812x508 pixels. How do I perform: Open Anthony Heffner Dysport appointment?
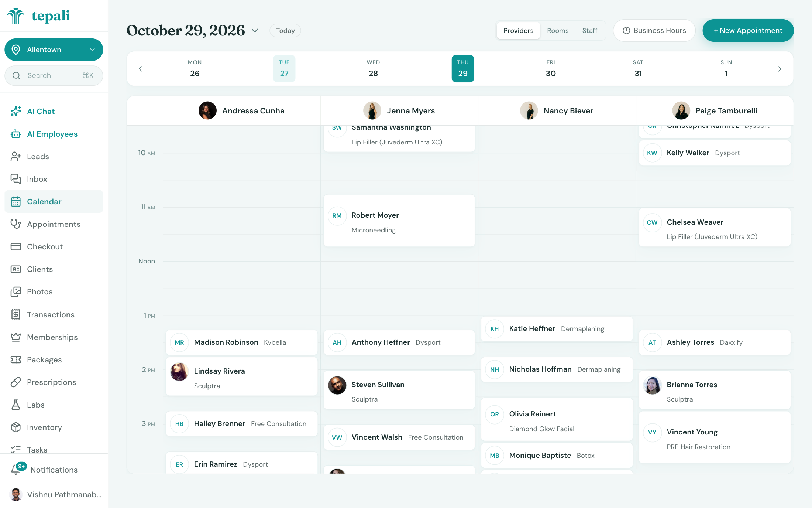tap(399, 342)
